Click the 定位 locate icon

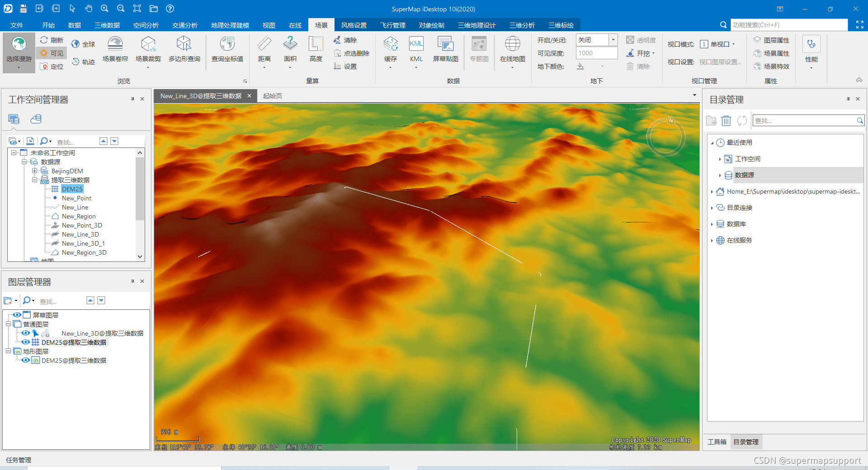(44, 66)
